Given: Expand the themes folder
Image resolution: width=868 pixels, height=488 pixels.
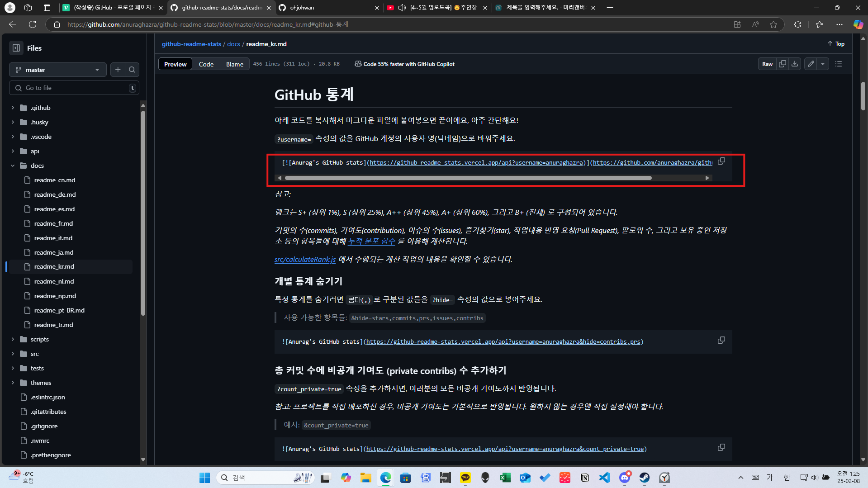Looking at the screenshot, I should (x=13, y=383).
